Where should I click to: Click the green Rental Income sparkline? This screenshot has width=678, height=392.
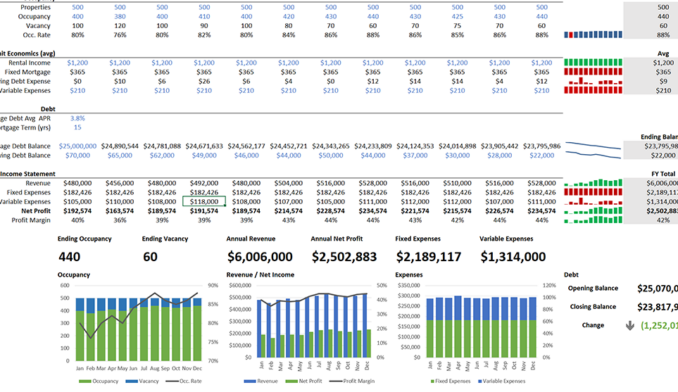593,63
